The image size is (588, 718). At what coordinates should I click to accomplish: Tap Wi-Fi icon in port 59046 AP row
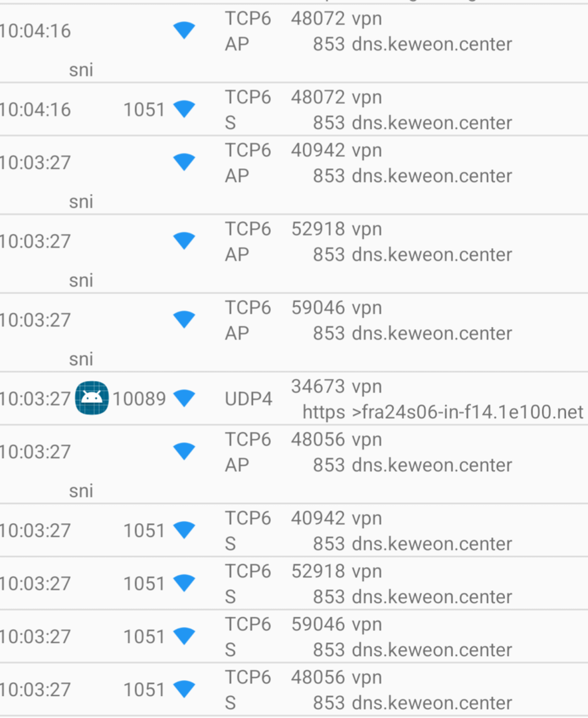[x=184, y=320]
